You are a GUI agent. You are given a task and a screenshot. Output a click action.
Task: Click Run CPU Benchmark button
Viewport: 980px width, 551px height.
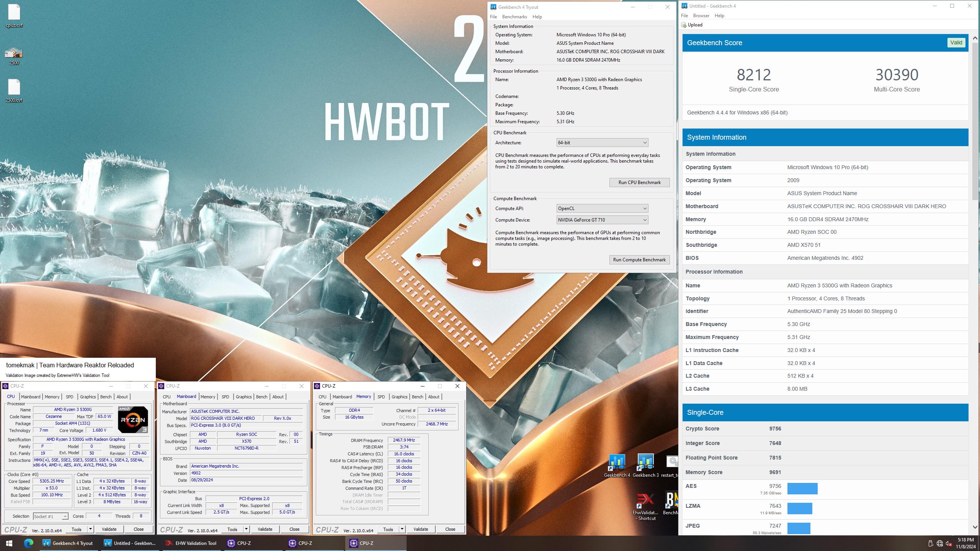pos(639,183)
